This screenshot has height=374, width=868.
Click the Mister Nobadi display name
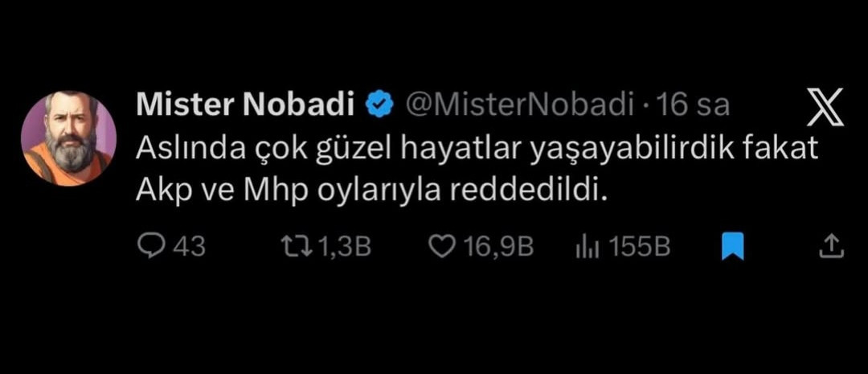(247, 105)
